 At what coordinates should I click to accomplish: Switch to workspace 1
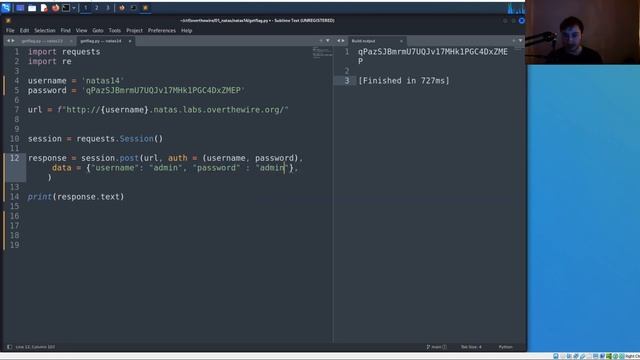click(x=86, y=8)
